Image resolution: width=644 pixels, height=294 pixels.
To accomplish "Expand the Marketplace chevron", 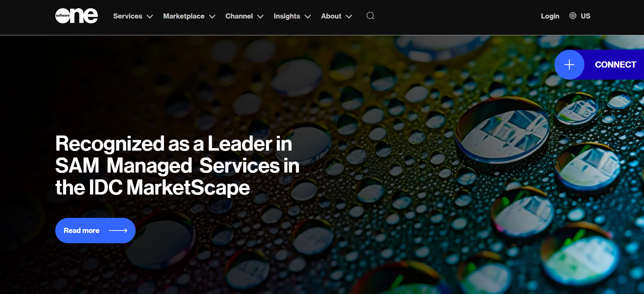I will point(212,16).
